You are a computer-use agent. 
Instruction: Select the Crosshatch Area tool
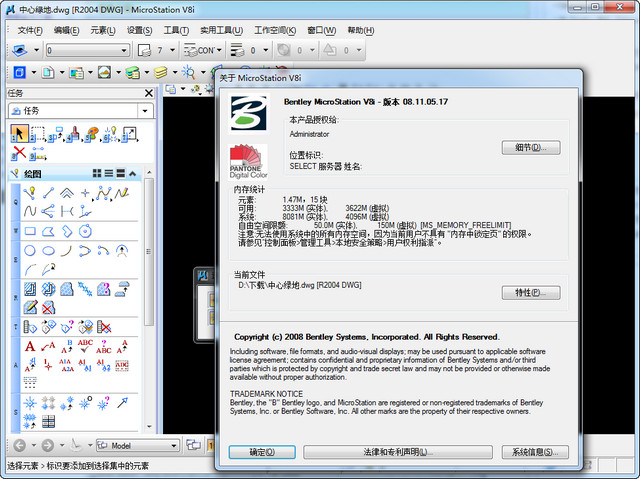click(x=48, y=289)
